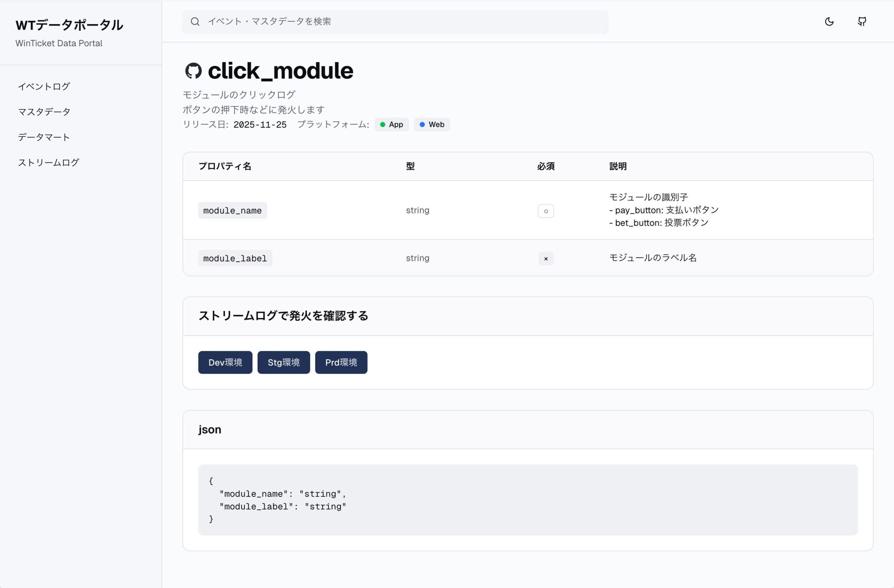
Task: Select the green App platform badge
Action: coord(391,124)
